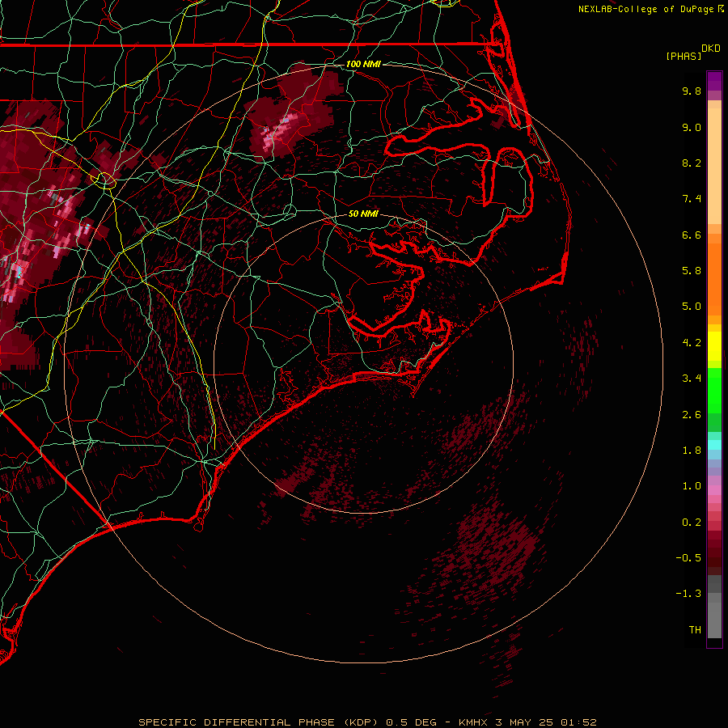The width and height of the screenshot is (728, 728).
Task: Click the 7.4 value on color scale
Action: pos(692,199)
